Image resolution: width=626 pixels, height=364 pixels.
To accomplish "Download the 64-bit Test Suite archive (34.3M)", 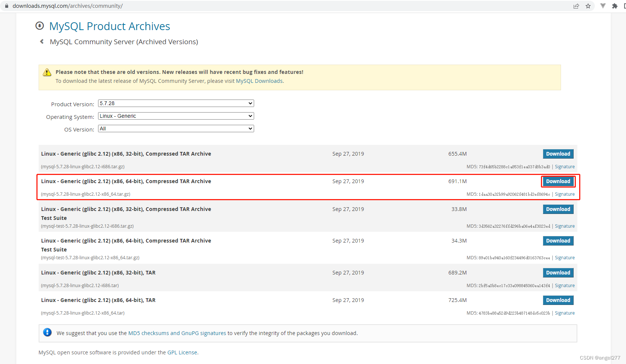I will 558,241.
